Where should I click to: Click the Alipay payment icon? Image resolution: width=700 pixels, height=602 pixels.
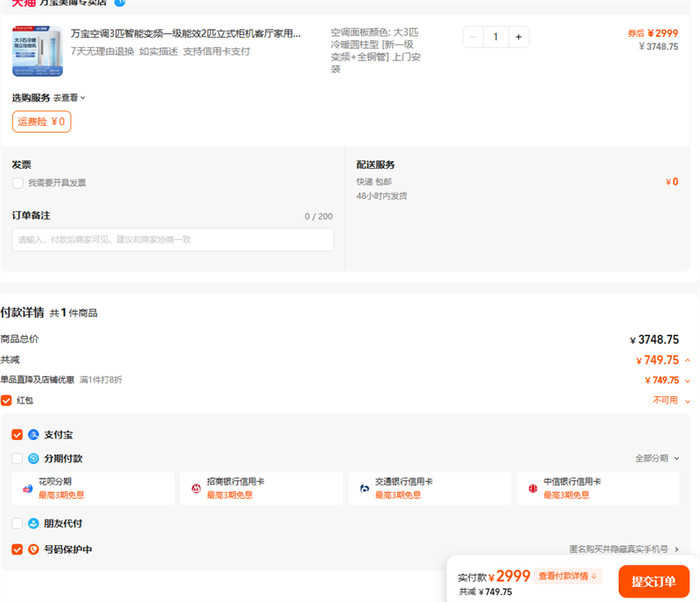point(33,435)
